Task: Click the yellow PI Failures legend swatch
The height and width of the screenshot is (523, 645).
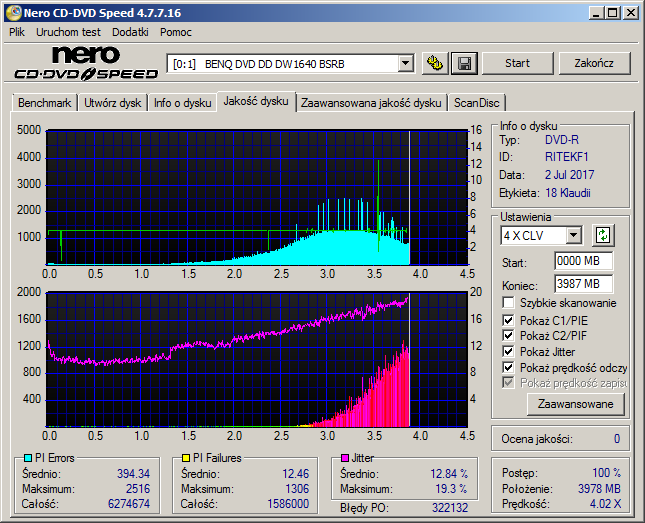Action: pyautogui.click(x=186, y=458)
